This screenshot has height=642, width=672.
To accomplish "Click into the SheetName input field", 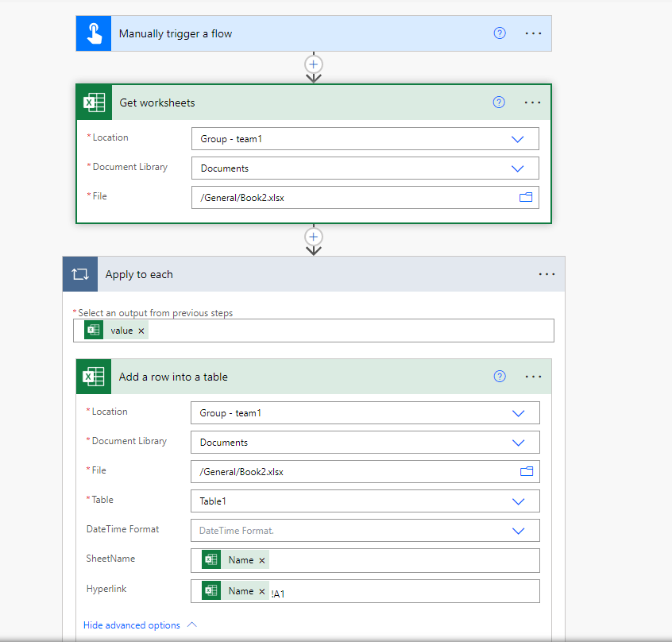I will point(365,561).
